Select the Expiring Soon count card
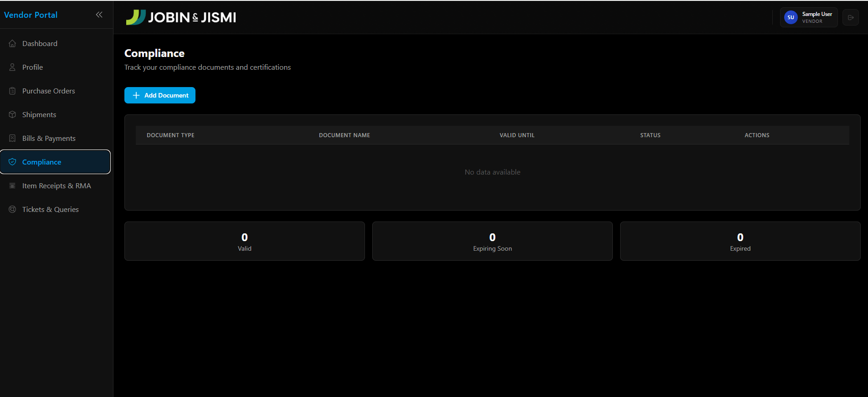Viewport: 868px width, 397px height. click(x=493, y=241)
